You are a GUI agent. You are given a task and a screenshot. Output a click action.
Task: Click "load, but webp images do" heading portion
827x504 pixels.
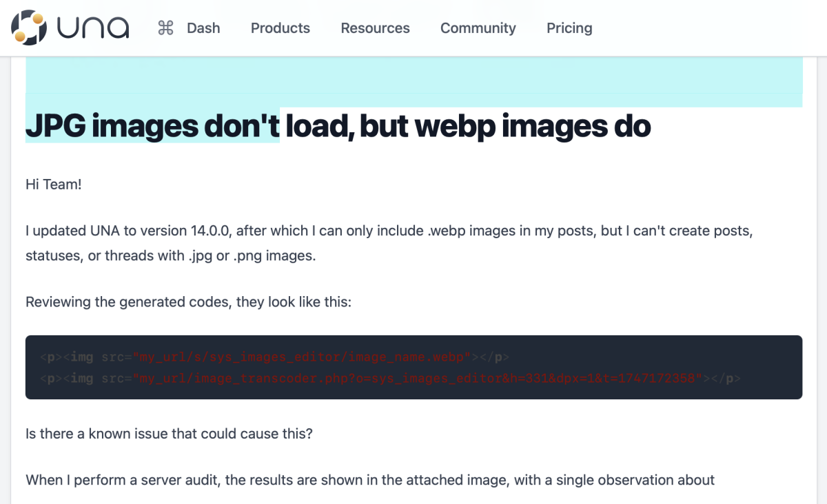click(468, 126)
